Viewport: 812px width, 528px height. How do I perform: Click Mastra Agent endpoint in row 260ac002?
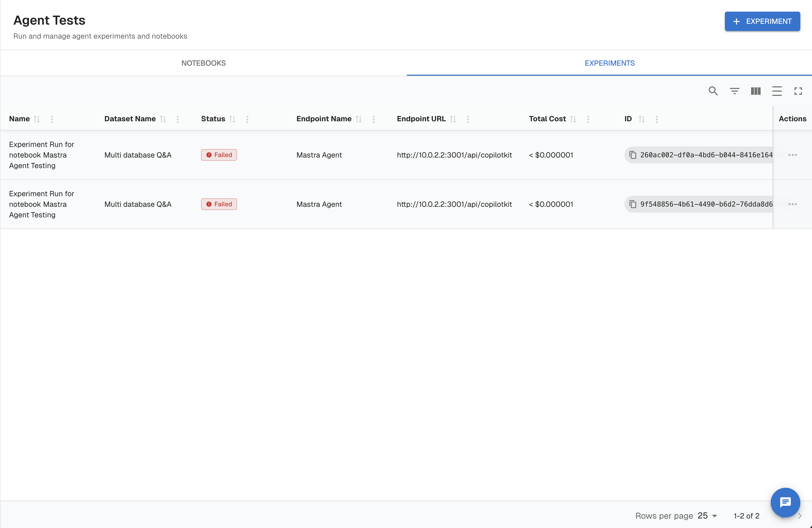(x=319, y=155)
